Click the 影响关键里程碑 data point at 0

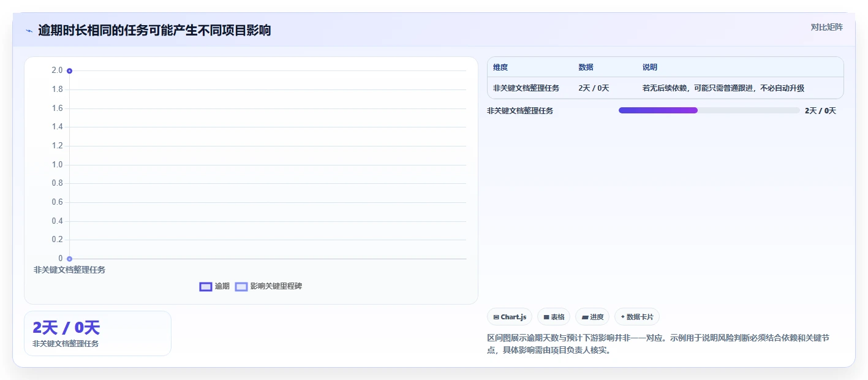tap(70, 259)
